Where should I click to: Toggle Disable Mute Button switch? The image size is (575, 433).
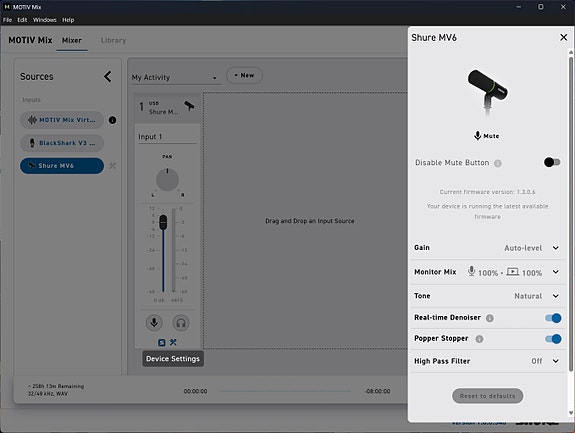[552, 162]
